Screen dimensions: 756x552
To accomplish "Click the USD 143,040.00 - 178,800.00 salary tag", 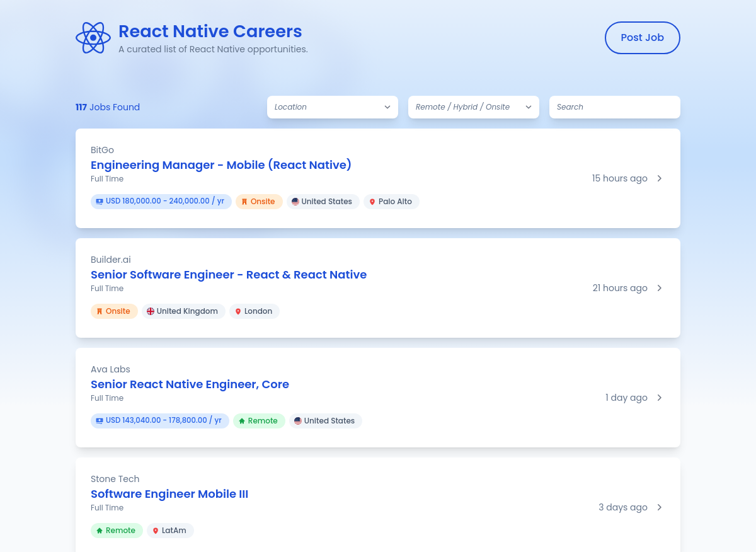I will pyautogui.click(x=160, y=421).
